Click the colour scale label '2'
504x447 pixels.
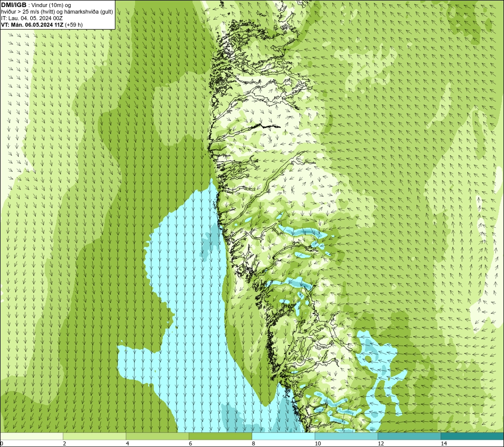click(65, 443)
